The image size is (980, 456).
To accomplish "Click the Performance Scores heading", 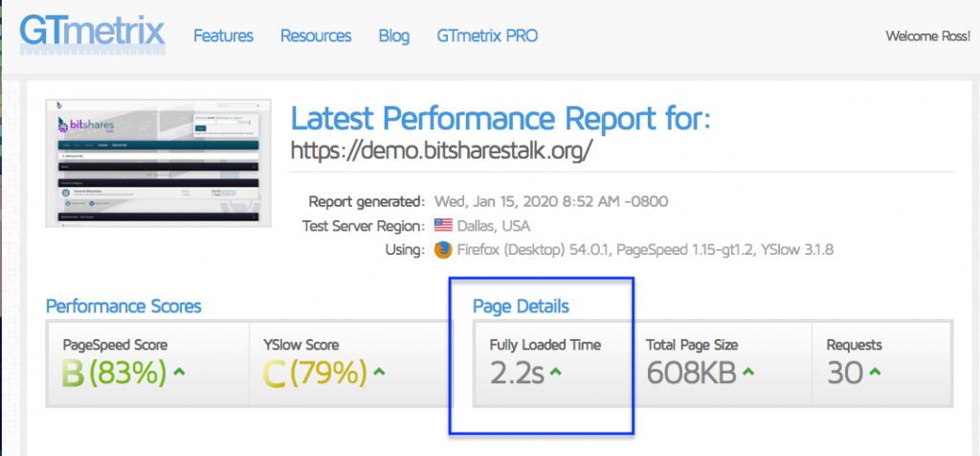I will [123, 307].
